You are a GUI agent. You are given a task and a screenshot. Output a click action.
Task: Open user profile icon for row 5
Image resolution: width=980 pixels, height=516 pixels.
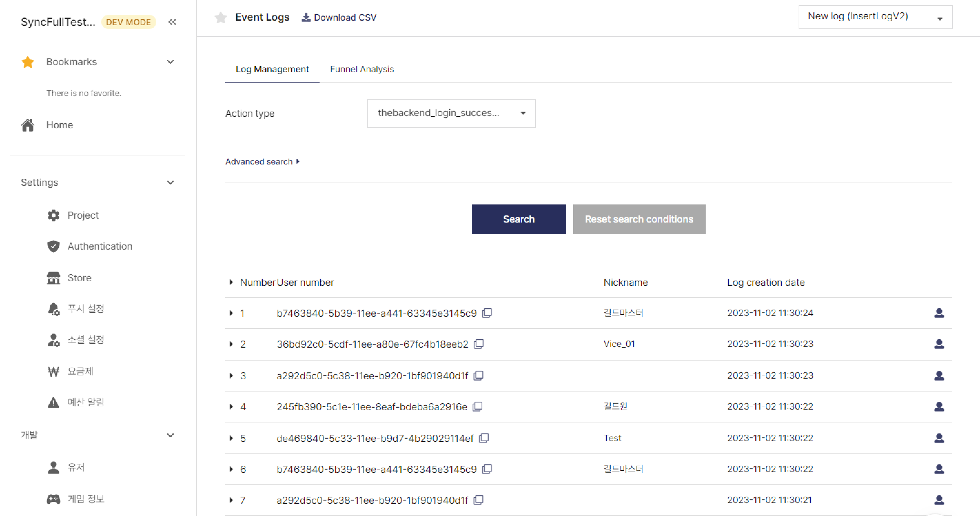[x=939, y=439]
